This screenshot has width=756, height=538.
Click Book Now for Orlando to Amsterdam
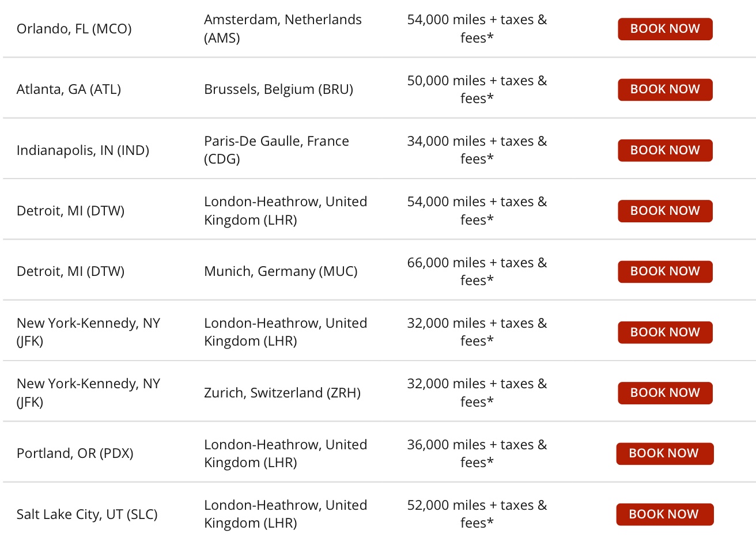point(665,29)
